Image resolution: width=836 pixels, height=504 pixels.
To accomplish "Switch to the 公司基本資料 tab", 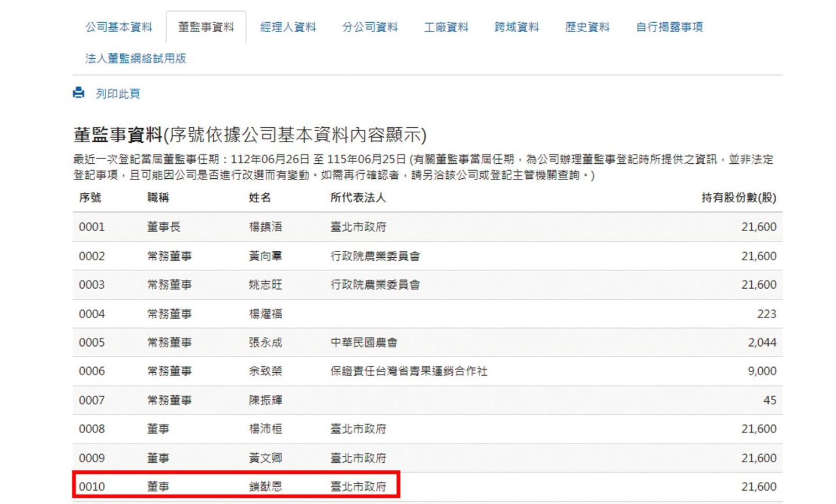I will point(118,27).
